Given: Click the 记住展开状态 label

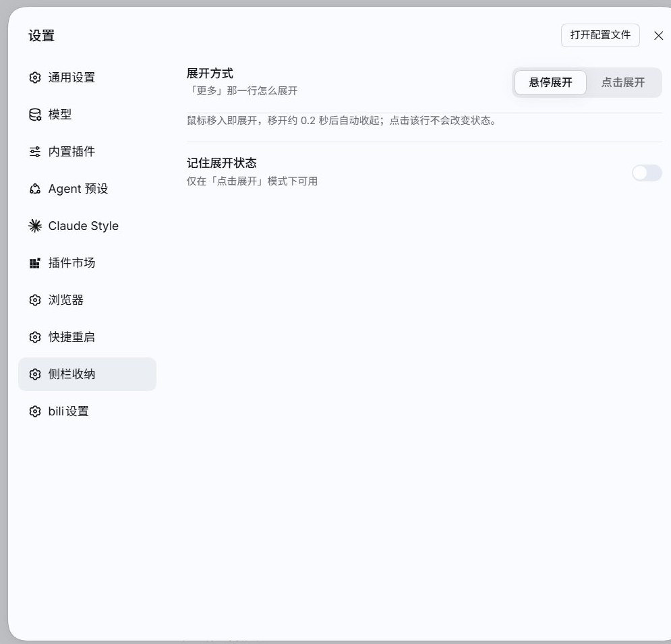Looking at the screenshot, I should coord(222,163).
